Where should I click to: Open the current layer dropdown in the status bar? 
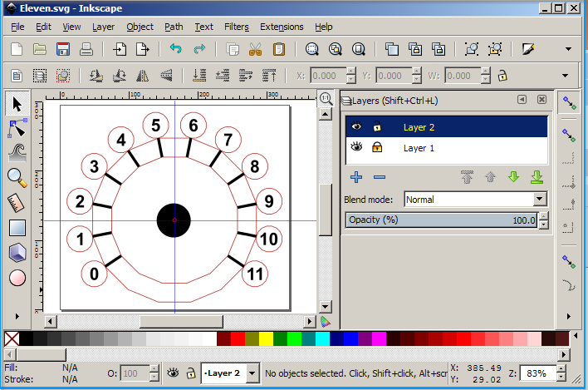coord(253,373)
